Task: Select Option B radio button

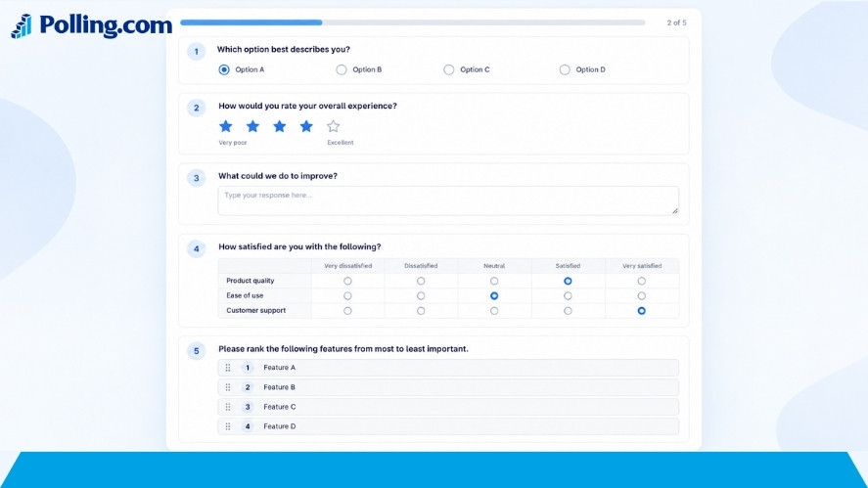Action: click(x=341, y=69)
